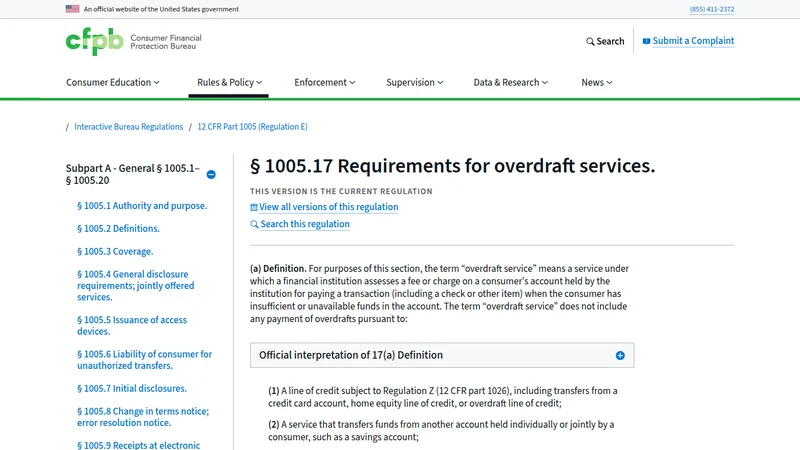Open § 1005.3 Coverage
The height and width of the screenshot is (450, 800).
click(115, 252)
